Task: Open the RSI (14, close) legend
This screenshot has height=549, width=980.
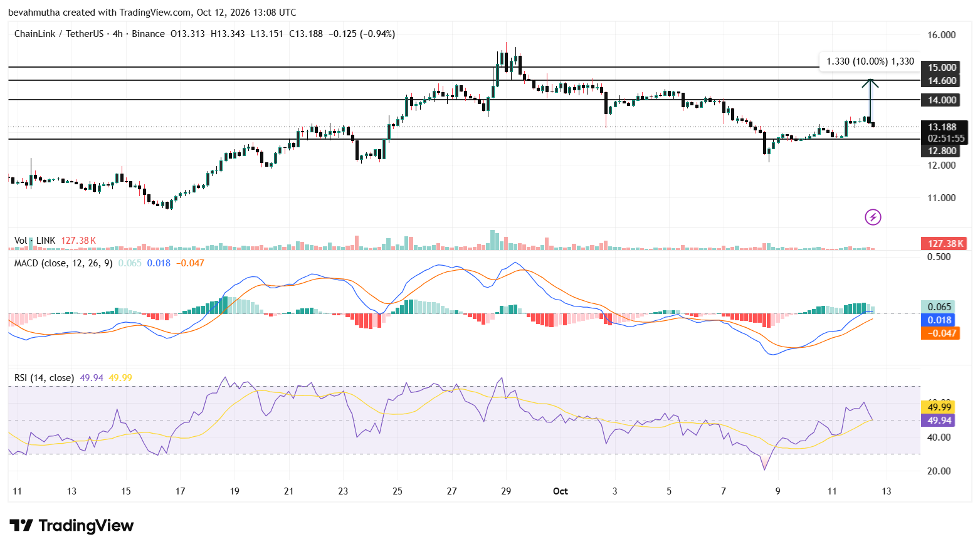Action: 44,378
